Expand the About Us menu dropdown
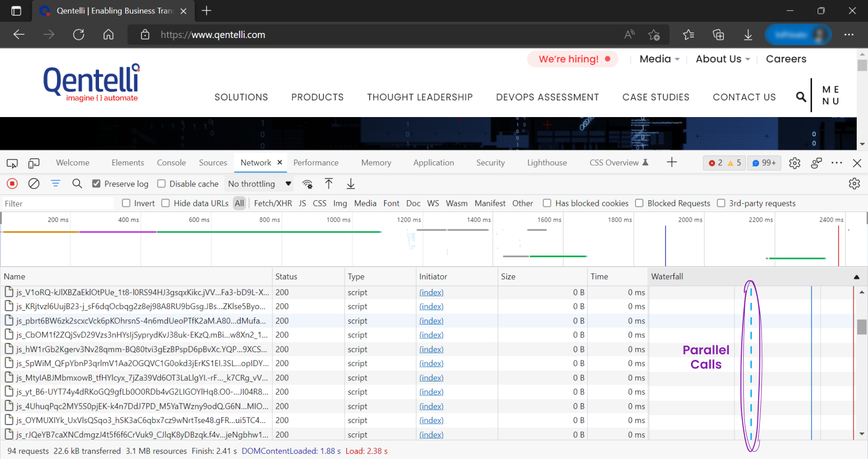Viewport: 868px width, 459px height. [x=723, y=59]
